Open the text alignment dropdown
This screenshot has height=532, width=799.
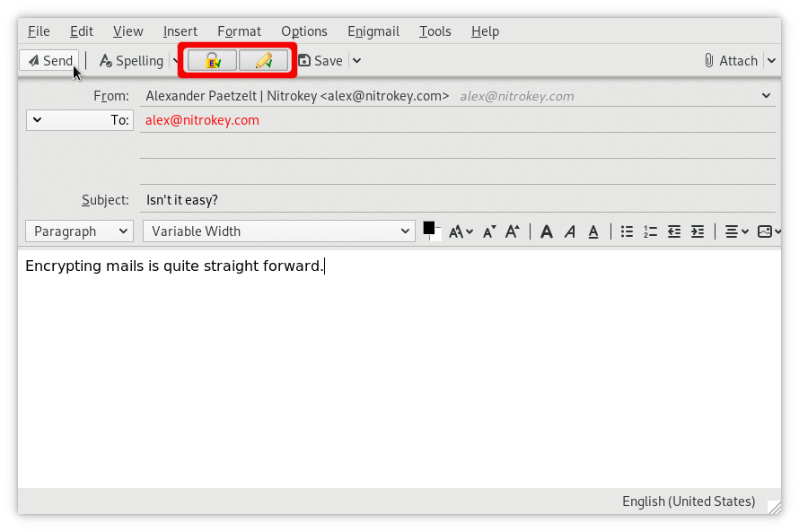[736, 231]
